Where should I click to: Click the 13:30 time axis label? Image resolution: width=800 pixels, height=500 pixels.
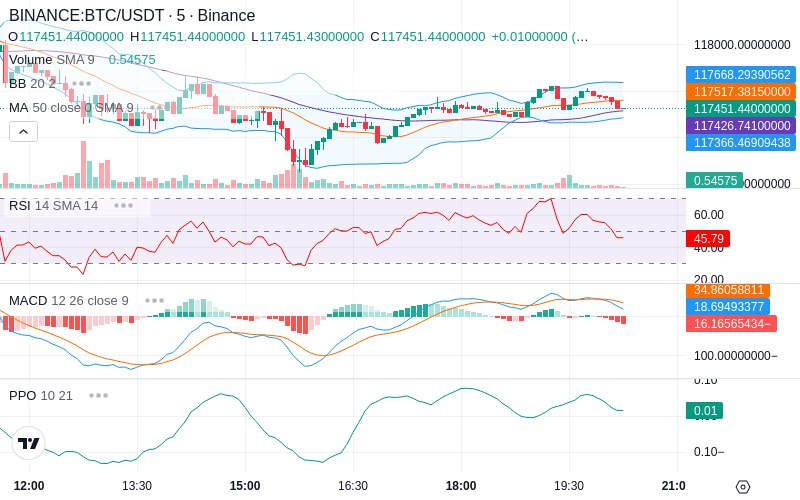pos(137,486)
